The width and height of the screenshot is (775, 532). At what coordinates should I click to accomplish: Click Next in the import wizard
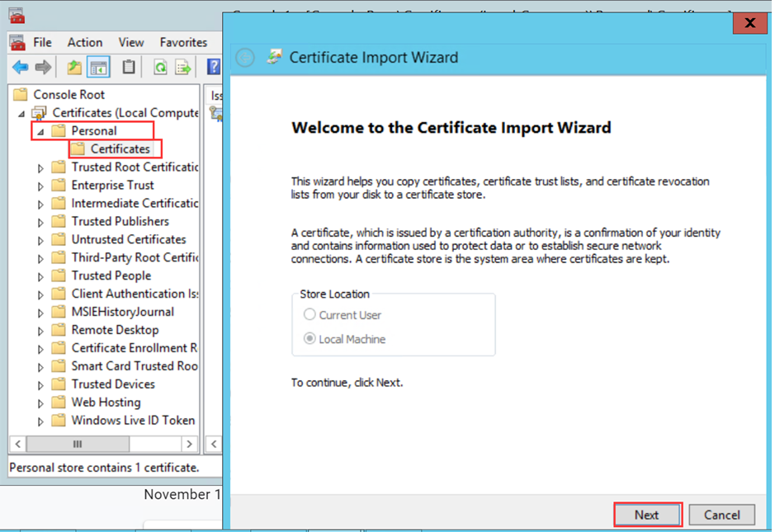click(x=647, y=515)
